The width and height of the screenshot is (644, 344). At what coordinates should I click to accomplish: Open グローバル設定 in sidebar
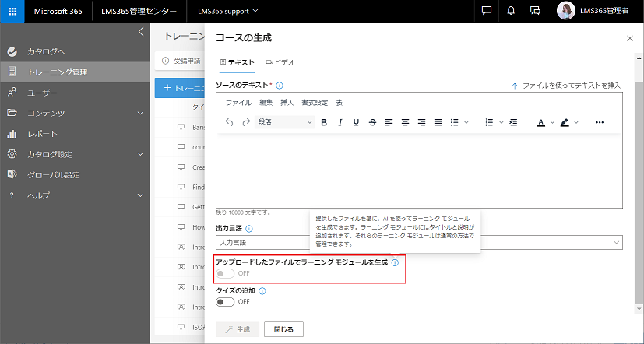pos(75,175)
